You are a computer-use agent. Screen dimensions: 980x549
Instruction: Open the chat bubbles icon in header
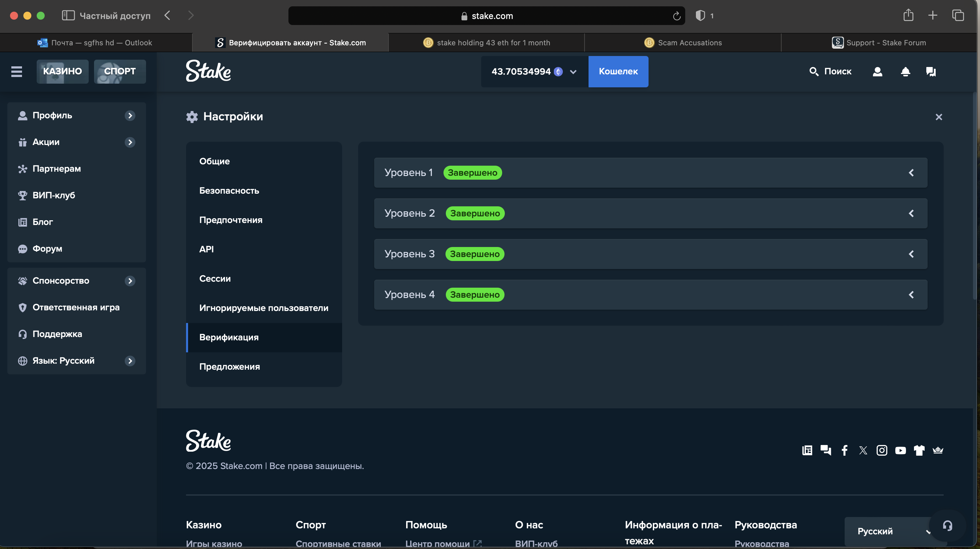click(x=931, y=71)
